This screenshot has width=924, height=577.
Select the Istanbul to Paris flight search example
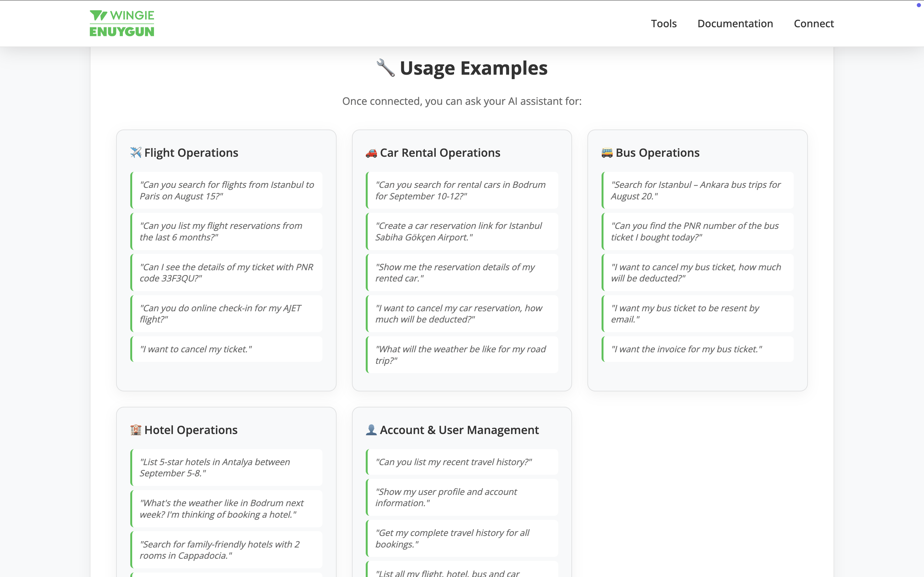[x=227, y=190]
